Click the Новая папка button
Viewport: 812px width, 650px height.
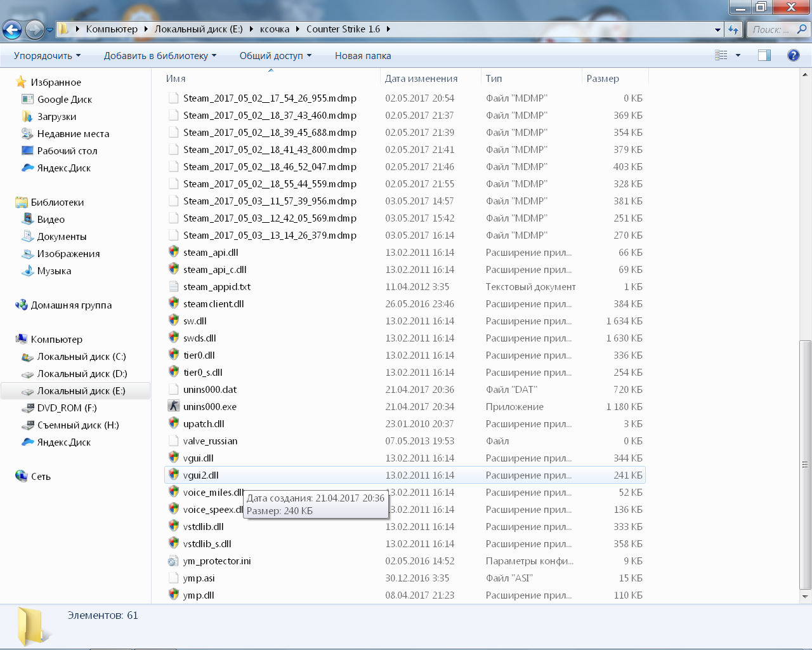click(x=363, y=56)
